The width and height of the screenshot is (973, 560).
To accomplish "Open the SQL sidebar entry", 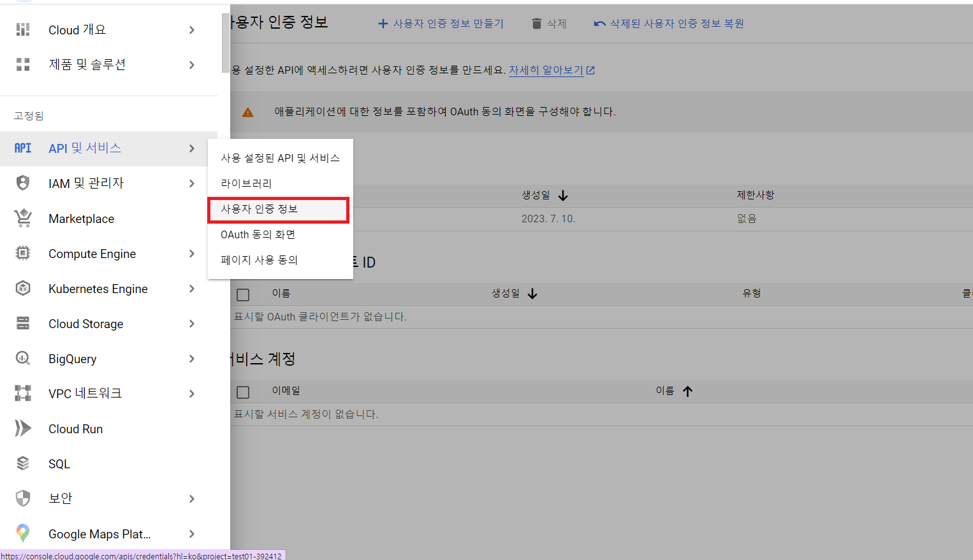I will pos(108,464).
